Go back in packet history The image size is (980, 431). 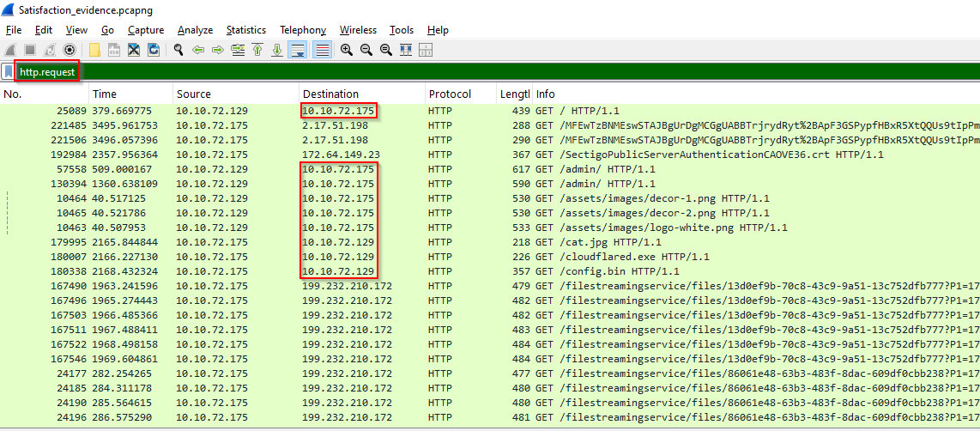198,50
